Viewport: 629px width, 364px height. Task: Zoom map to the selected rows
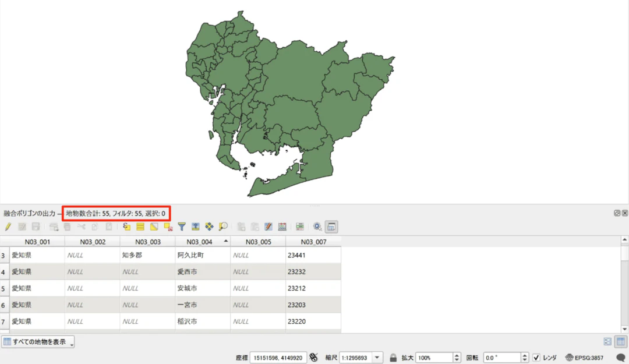pyautogui.click(x=223, y=227)
